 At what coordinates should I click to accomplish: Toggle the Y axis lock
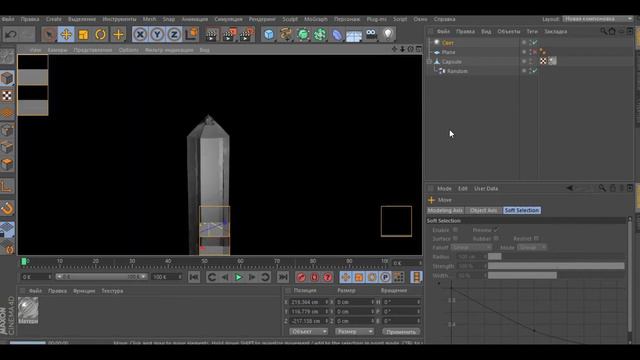(x=157, y=35)
